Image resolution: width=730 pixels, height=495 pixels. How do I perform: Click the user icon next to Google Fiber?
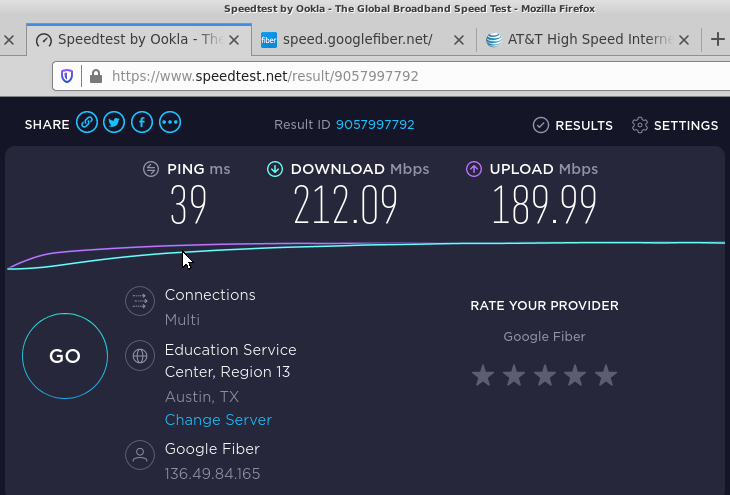(140, 455)
